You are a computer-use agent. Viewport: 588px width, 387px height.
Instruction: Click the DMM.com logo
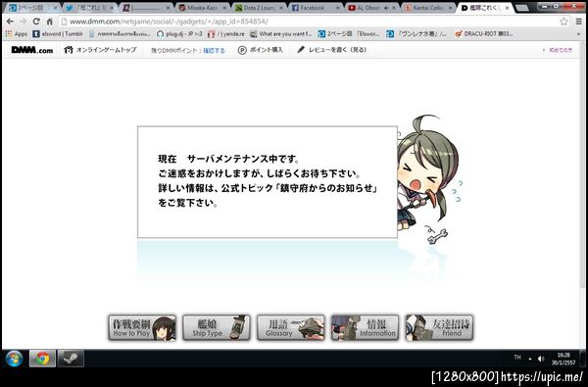[x=32, y=50]
